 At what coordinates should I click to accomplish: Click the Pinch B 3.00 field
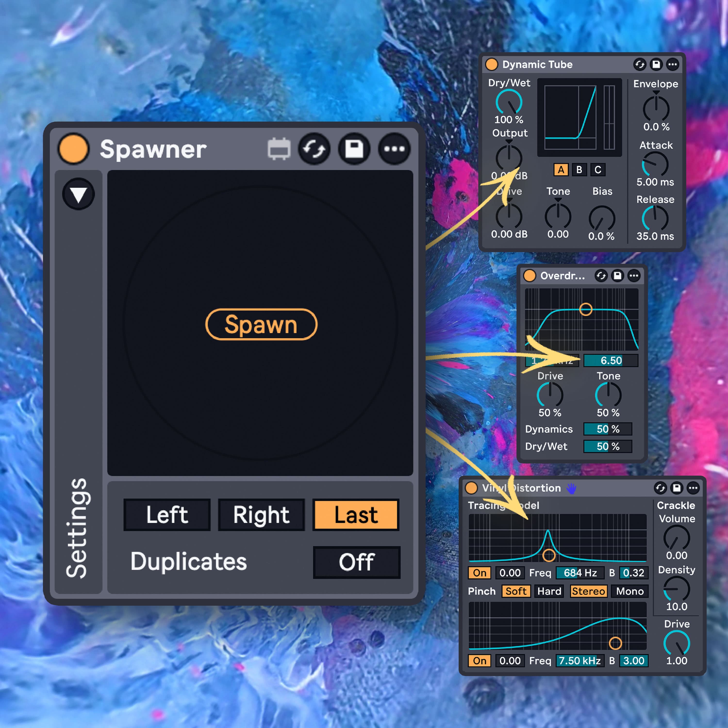point(634,661)
